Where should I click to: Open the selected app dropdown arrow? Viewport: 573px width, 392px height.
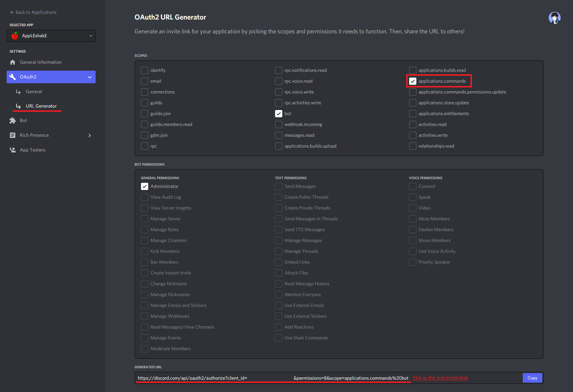click(x=90, y=36)
